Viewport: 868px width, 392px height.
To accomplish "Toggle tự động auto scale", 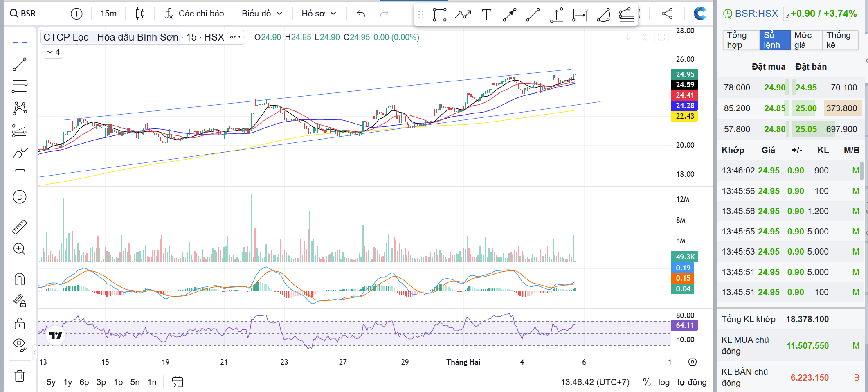I will tap(692, 382).
